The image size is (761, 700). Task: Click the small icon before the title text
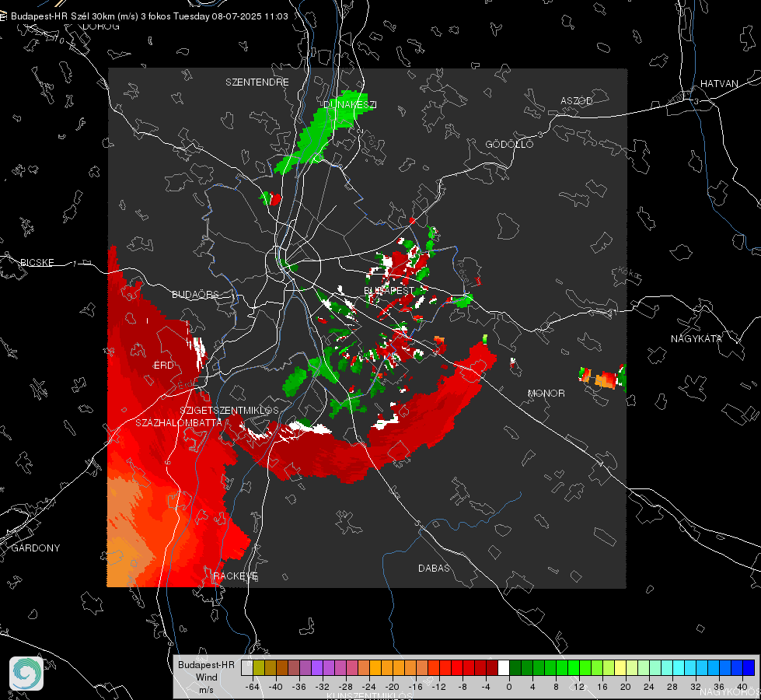click(3, 16)
